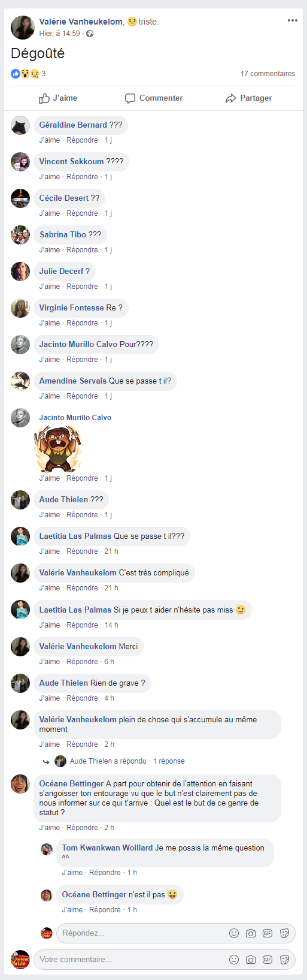Screen dimensions: 307x980
Task: Click the Commenter button
Action: coord(154,98)
